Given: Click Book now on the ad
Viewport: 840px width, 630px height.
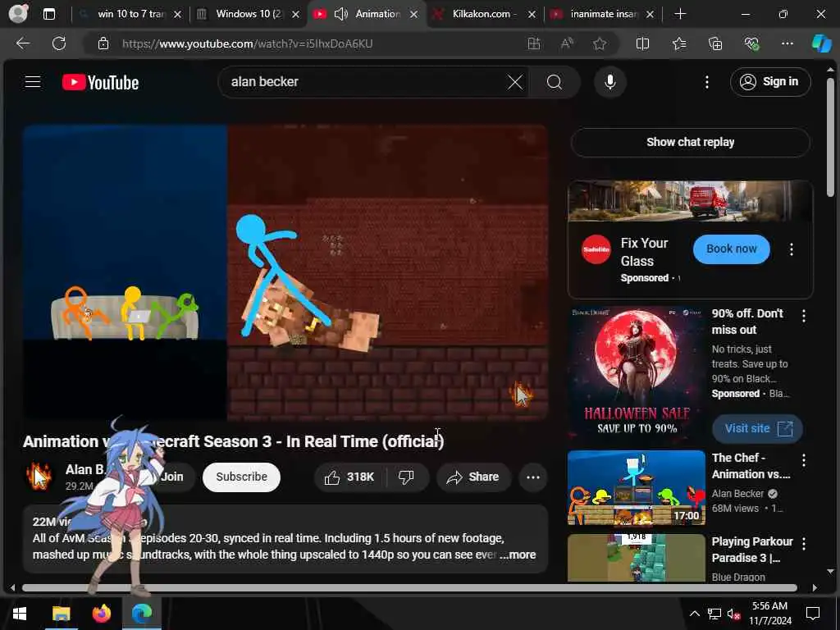Looking at the screenshot, I should point(731,249).
